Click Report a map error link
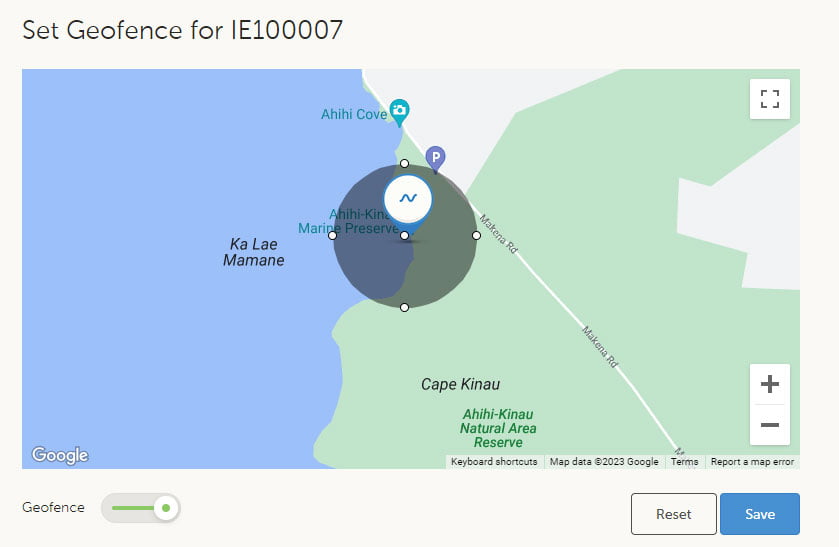This screenshot has width=839, height=547. tap(752, 462)
